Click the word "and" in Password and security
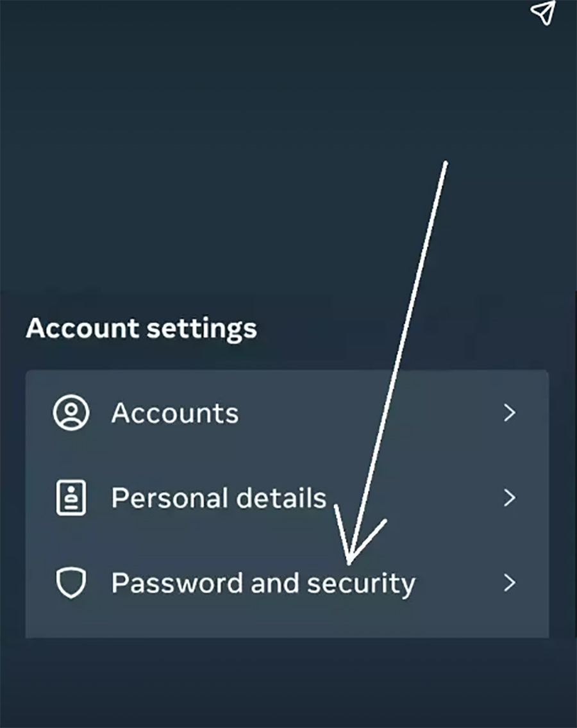 [x=275, y=583]
